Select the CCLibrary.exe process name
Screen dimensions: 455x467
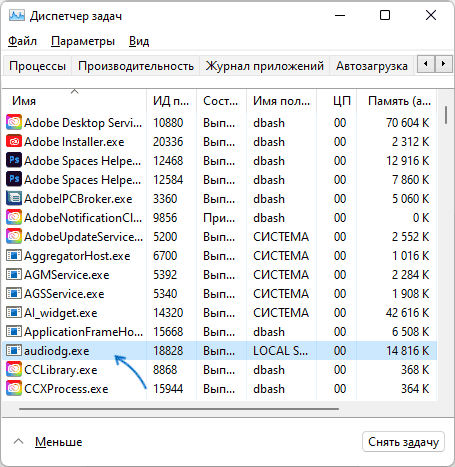pos(61,370)
